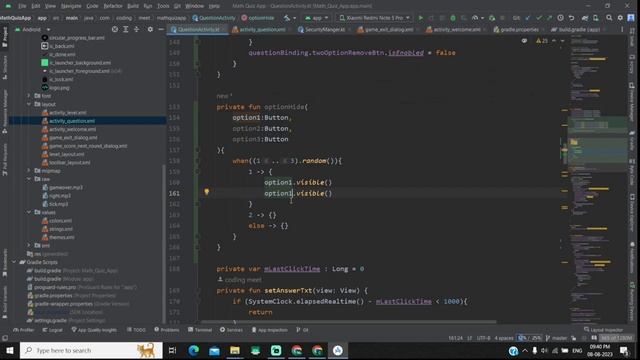Open Project panel options gear

pos(150,29)
